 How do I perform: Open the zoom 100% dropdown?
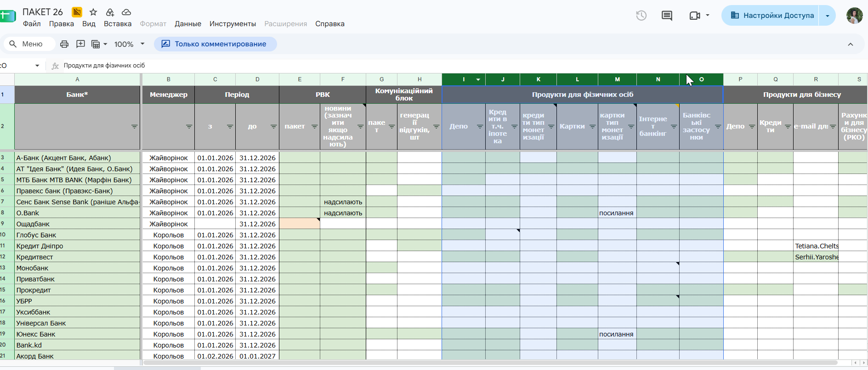(x=130, y=44)
